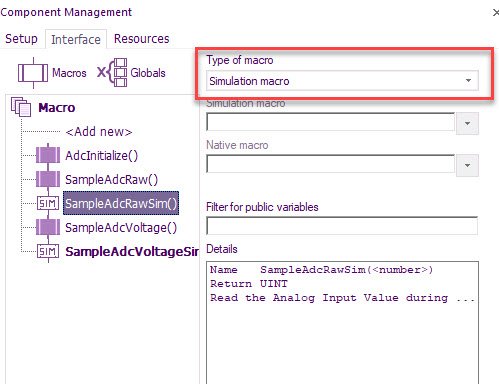Viewport: 499px width, 384px height.
Task: Click the Macros flowchart icon
Action: click(33, 73)
